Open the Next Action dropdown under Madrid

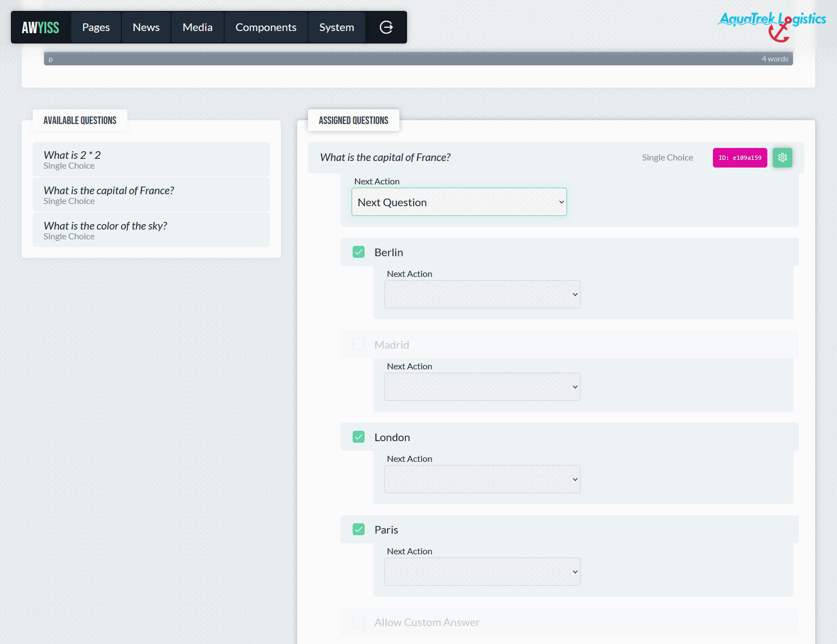(x=482, y=387)
